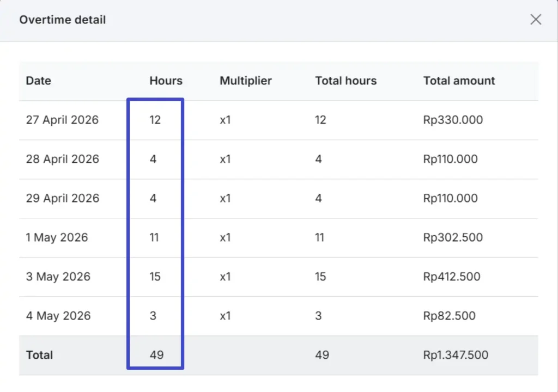Click Hours value for 4 May 2026
Image resolution: width=558 pixels, height=392 pixels.
(153, 316)
